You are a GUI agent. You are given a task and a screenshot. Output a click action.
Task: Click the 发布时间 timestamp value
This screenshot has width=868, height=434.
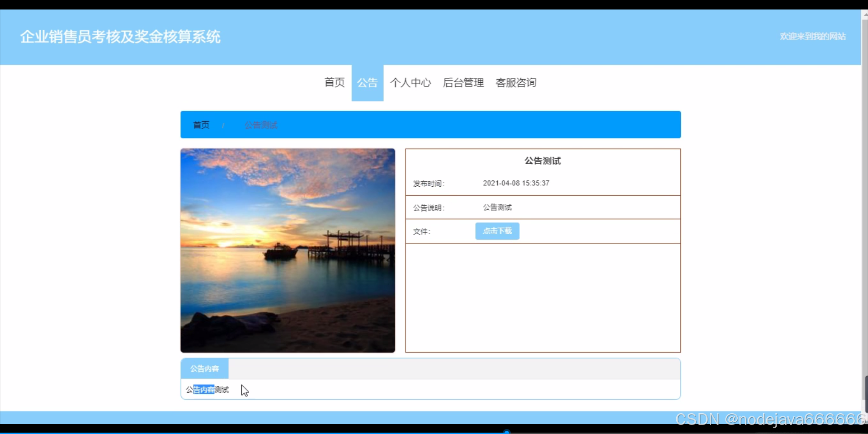tap(516, 183)
